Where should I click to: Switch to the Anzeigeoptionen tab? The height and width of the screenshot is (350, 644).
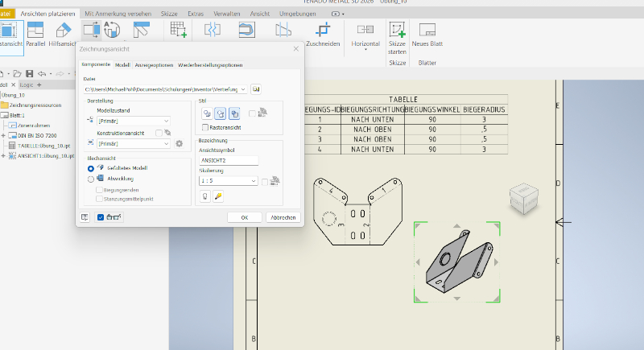[x=154, y=64]
